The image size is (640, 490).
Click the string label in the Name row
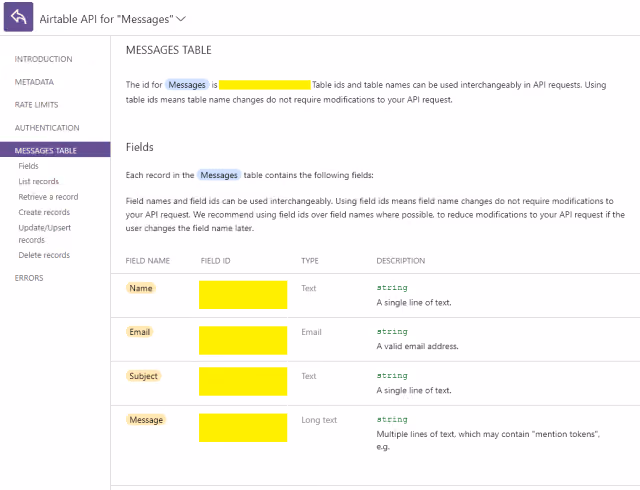(x=392, y=288)
